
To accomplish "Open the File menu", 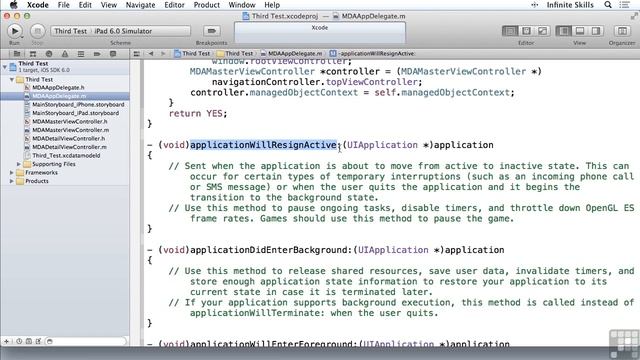I will tap(63, 5).
